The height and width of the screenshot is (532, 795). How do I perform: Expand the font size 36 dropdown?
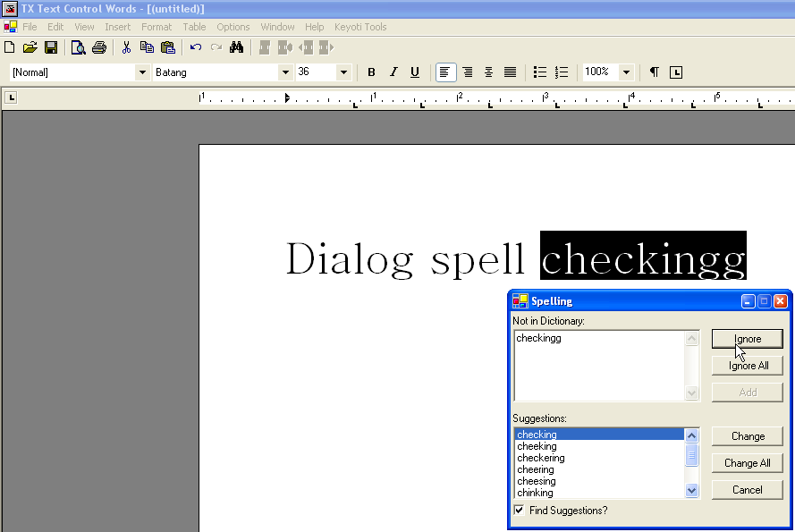pyautogui.click(x=343, y=72)
